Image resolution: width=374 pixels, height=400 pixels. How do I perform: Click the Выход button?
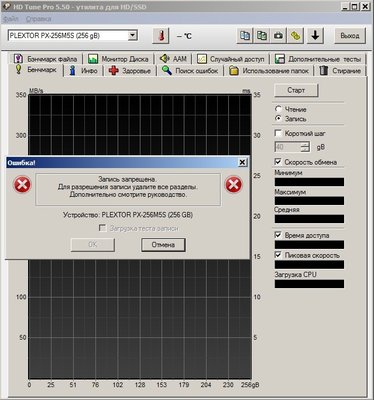click(x=350, y=36)
